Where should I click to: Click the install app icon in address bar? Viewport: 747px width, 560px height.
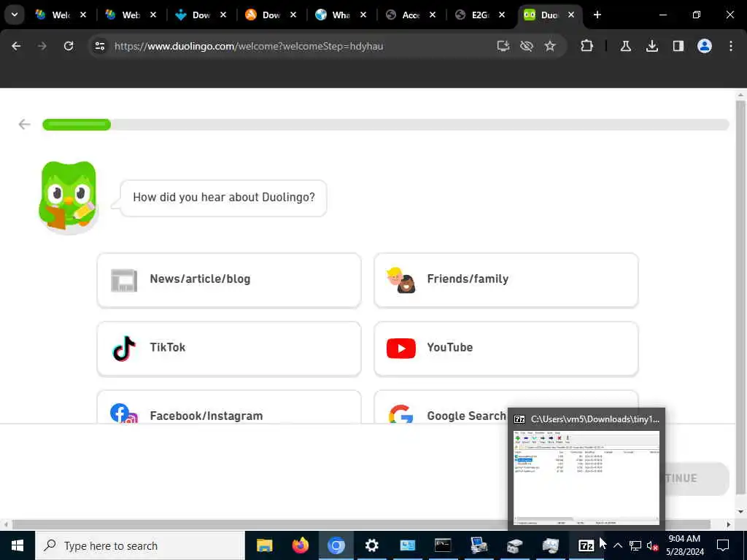coord(503,46)
